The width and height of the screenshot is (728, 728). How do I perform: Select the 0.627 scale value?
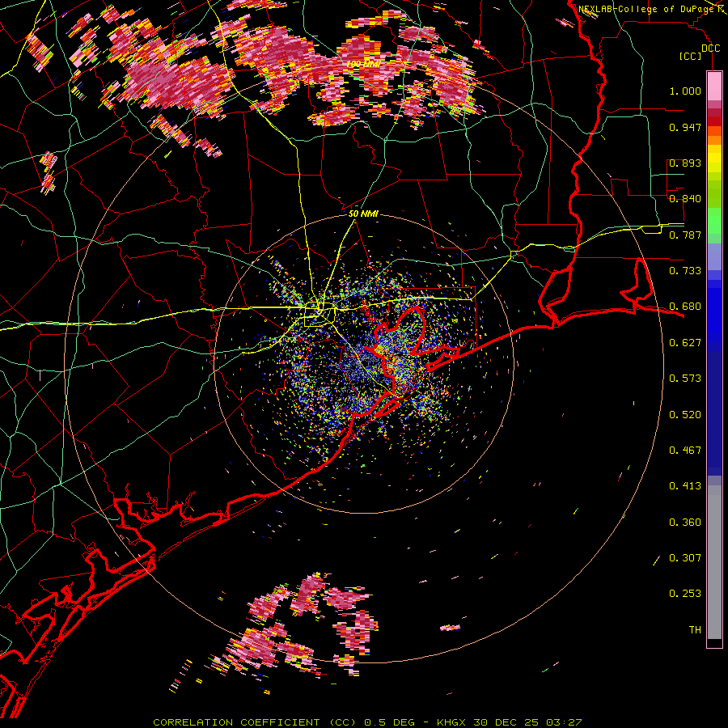685,343
